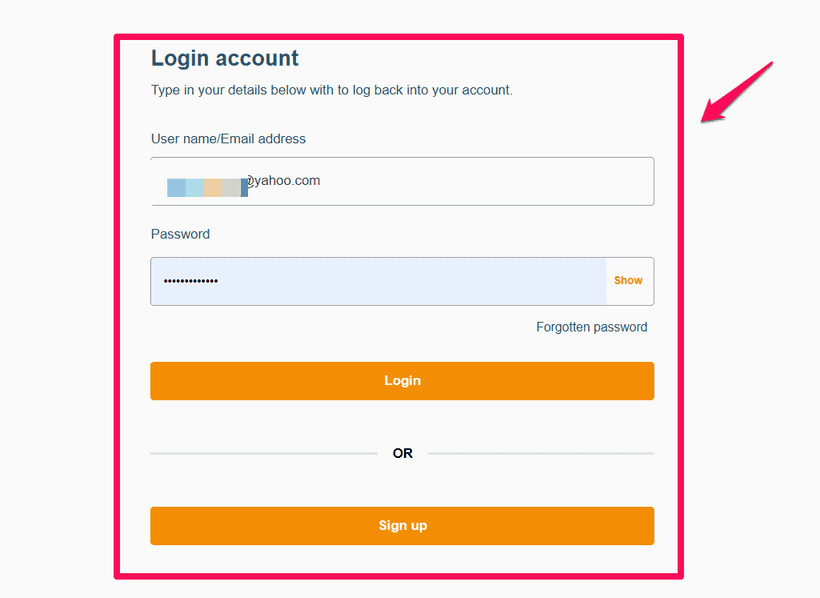Reveal the masked password using Show
This screenshot has width=820, height=598.
(628, 281)
